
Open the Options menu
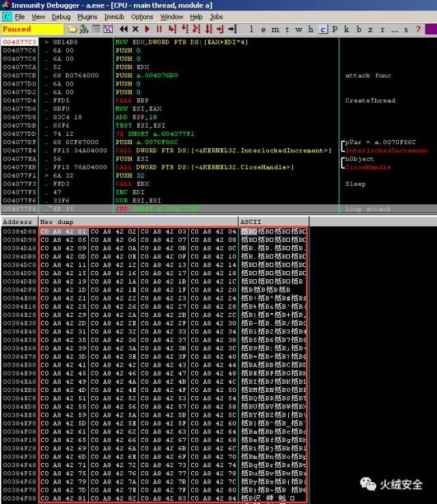click(142, 16)
